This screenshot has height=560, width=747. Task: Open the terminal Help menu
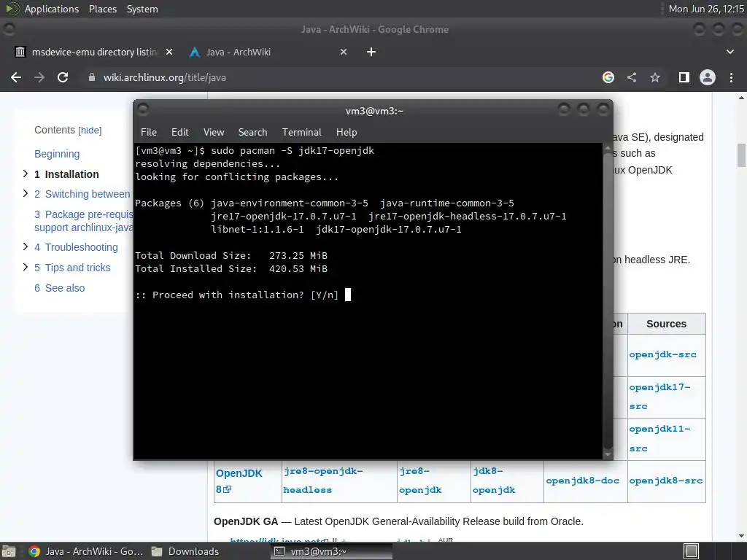(x=347, y=132)
